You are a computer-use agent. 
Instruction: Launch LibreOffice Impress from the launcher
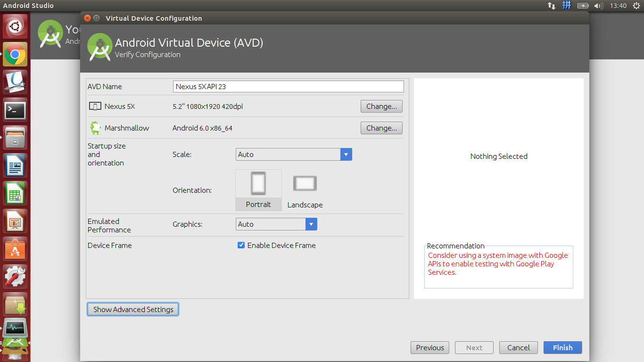coord(15,222)
